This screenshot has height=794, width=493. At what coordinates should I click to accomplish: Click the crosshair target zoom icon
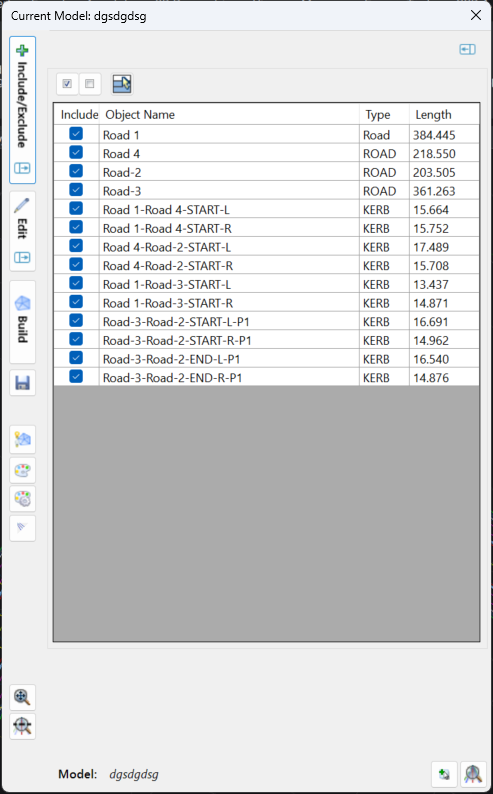point(22,726)
